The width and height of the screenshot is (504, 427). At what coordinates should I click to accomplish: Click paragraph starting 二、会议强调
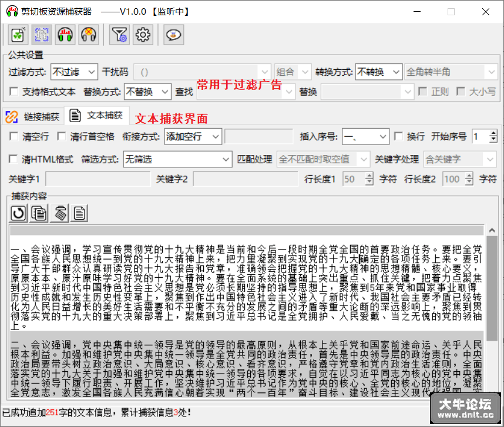(x=246, y=369)
